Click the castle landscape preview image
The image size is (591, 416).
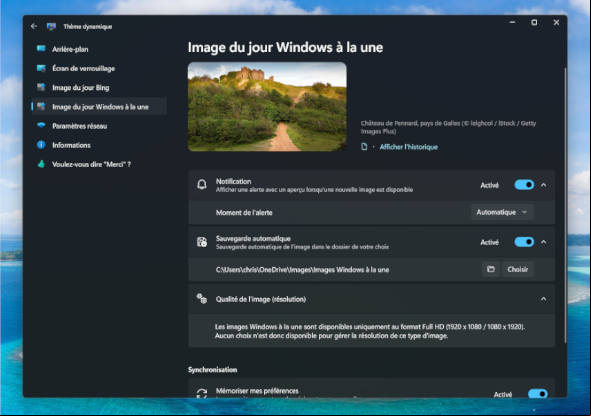(x=267, y=107)
